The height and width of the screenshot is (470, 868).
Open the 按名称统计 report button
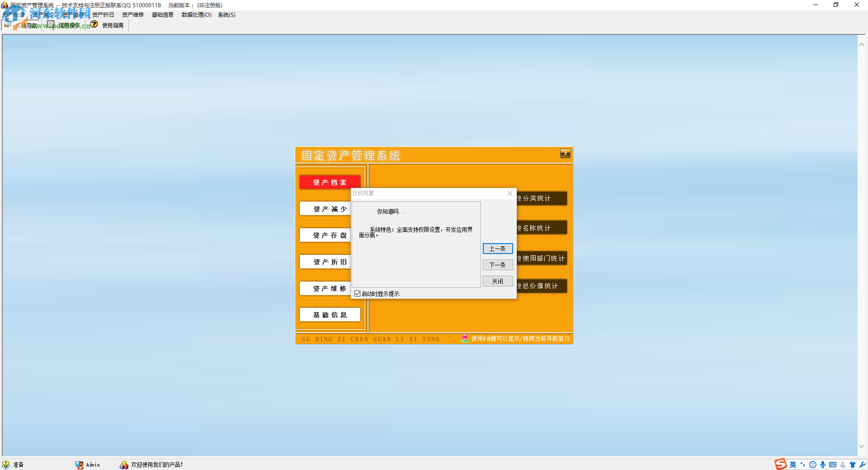[542, 228]
